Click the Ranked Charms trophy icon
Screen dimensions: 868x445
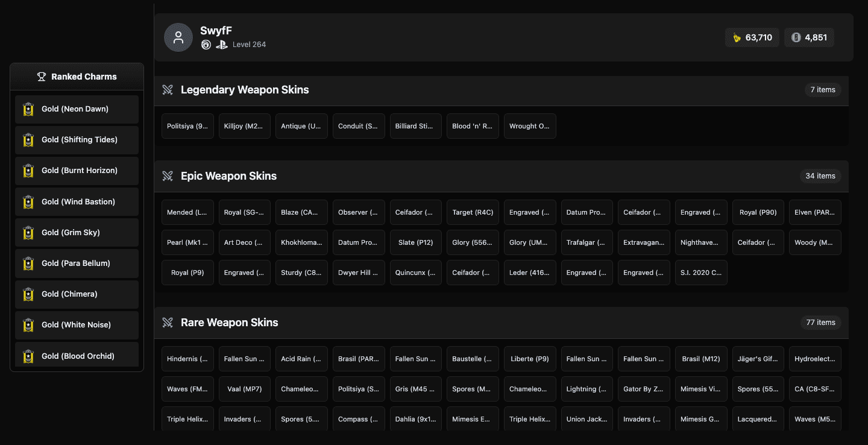coord(42,77)
